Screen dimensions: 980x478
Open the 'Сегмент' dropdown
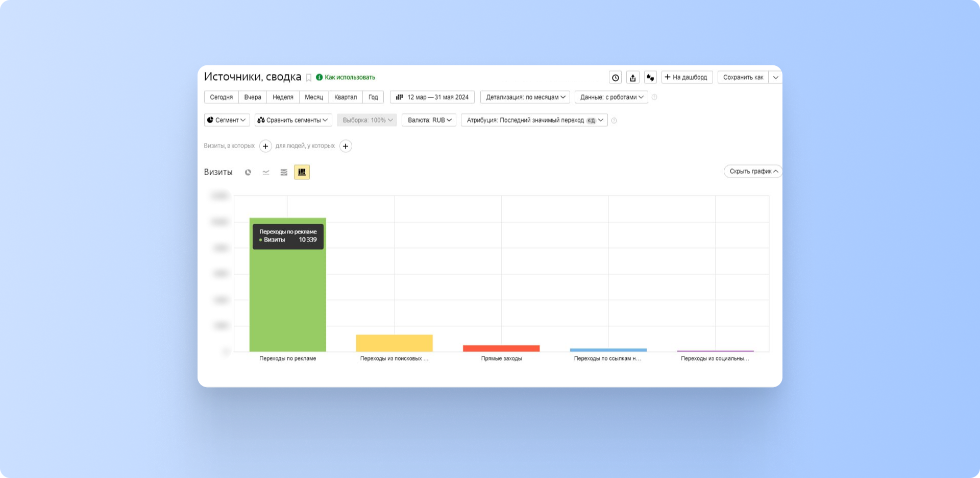(227, 120)
